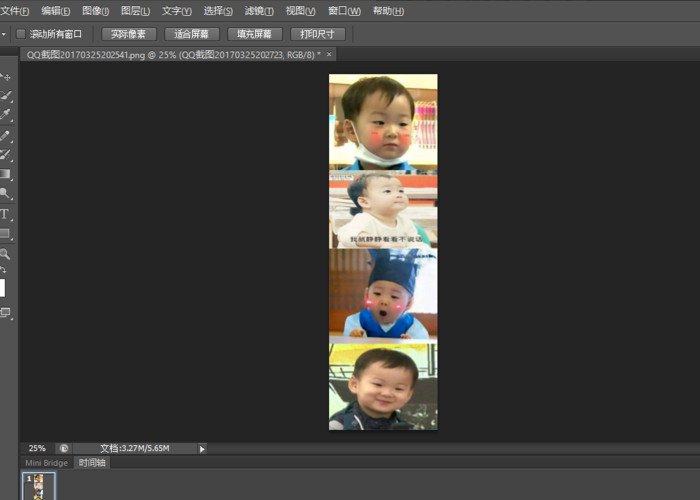Image resolution: width=700 pixels, height=500 pixels.
Task: Expand the status bar info arrow
Action: (202, 449)
